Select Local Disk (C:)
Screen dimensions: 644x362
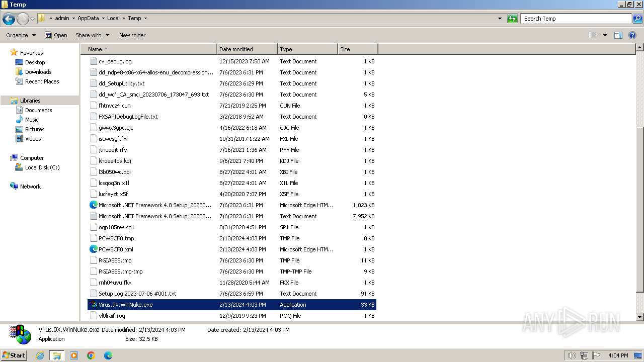click(42, 167)
